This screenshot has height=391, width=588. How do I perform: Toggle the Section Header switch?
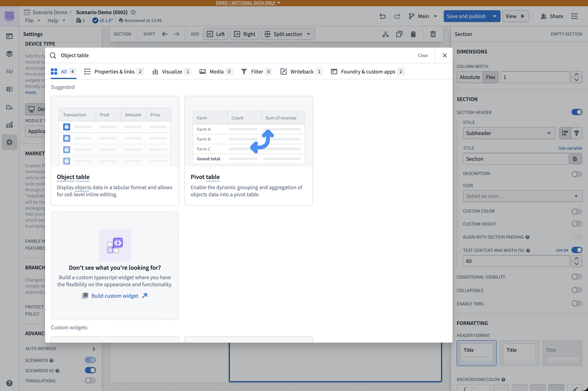[x=577, y=112]
